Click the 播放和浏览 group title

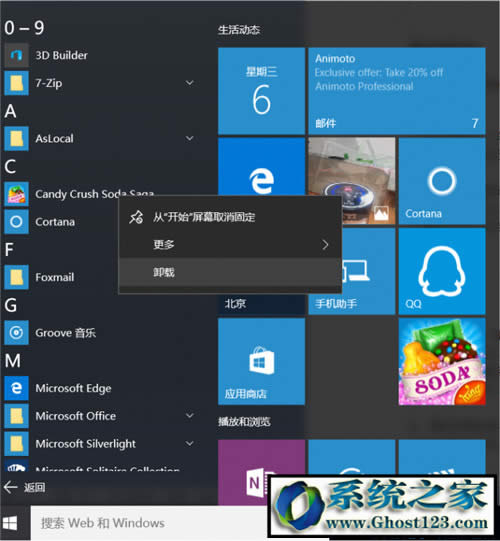(x=244, y=422)
